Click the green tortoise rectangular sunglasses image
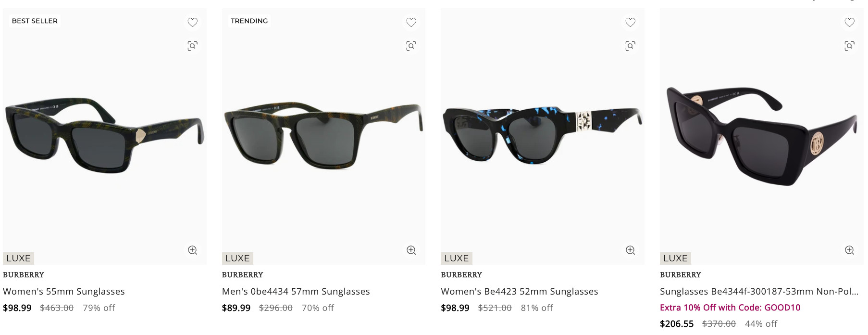This screenshot has height=335, width=868. point(105,136)
